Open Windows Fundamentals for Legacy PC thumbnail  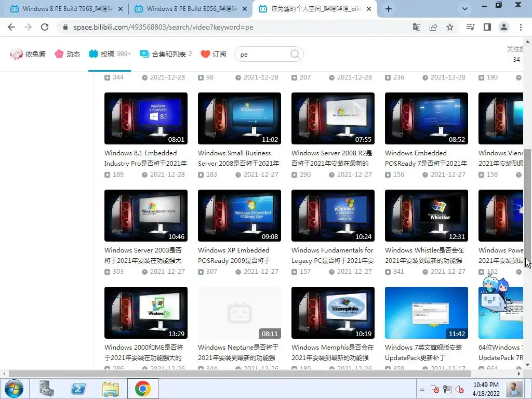tap(333, 216)
